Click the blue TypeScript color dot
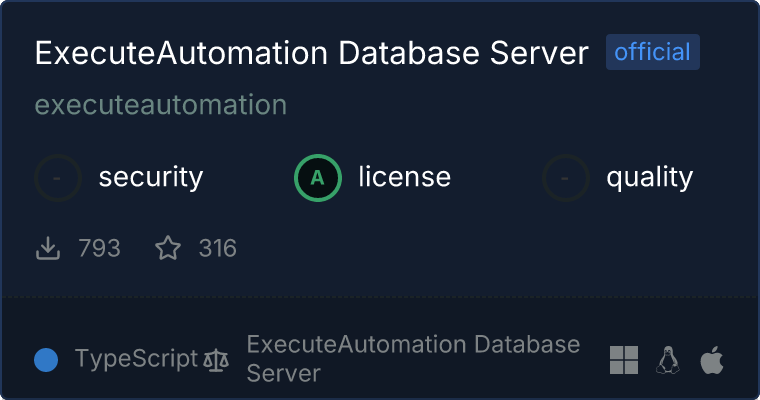 point(46,360)
